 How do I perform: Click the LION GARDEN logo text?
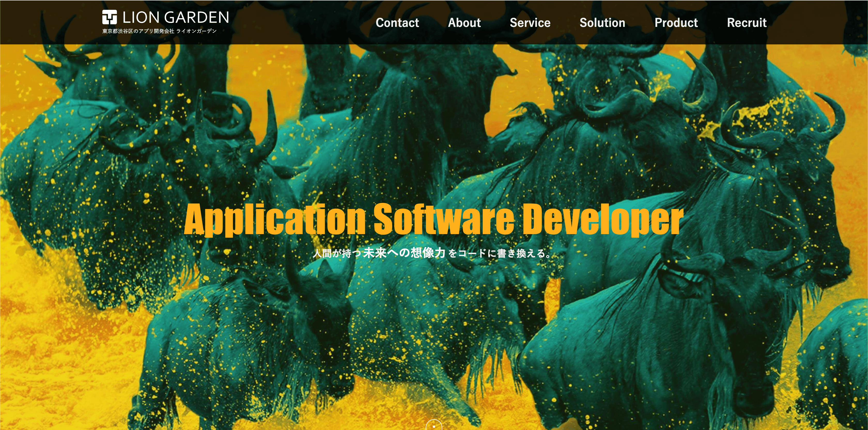click(x=176, y=17)
